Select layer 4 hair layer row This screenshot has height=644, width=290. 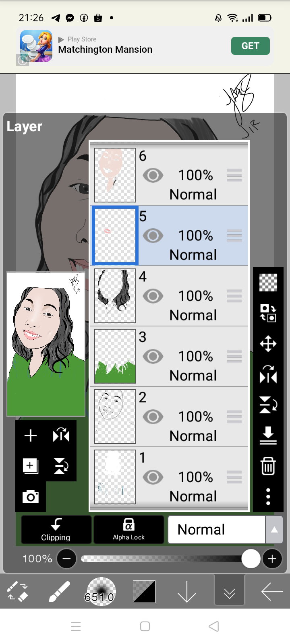click(x=170, y=296)
